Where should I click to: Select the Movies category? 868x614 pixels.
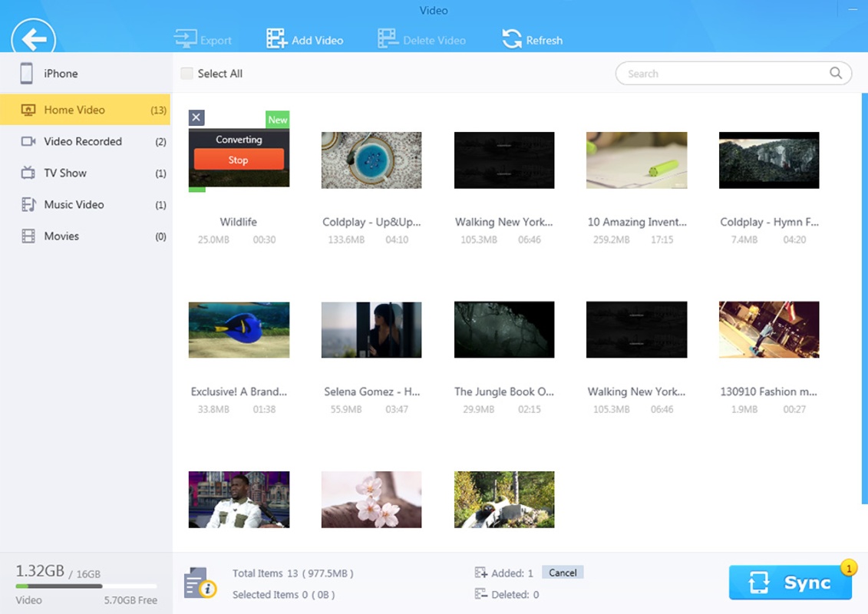pyautogui.click(x=61, y=236)
